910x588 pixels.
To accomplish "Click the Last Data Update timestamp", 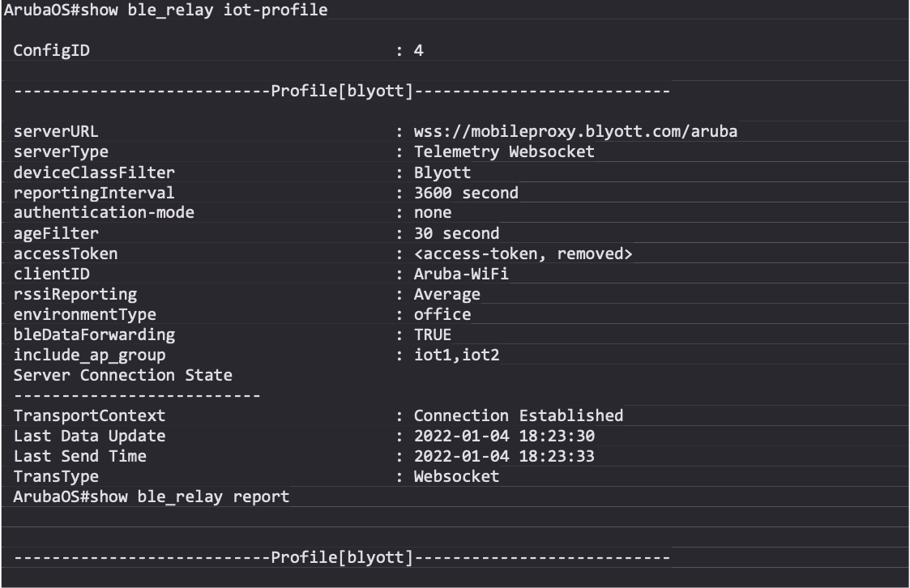I will coord(504,436).
